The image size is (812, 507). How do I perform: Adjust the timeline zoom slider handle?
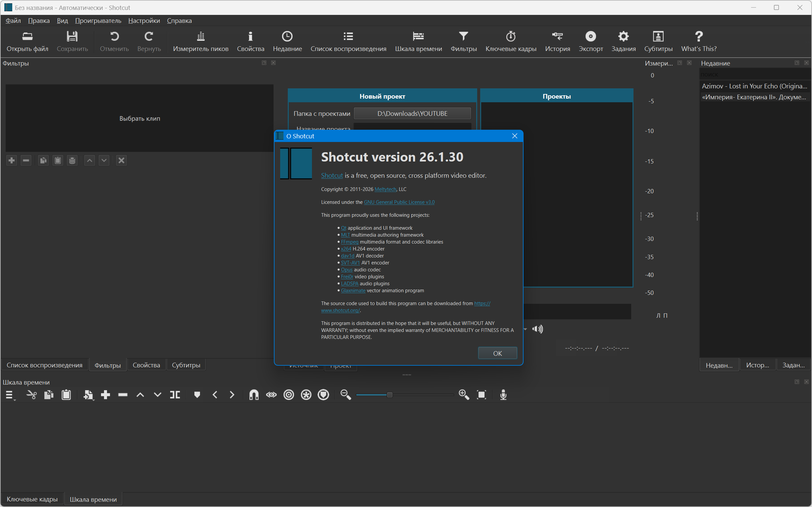pos(389,395)
